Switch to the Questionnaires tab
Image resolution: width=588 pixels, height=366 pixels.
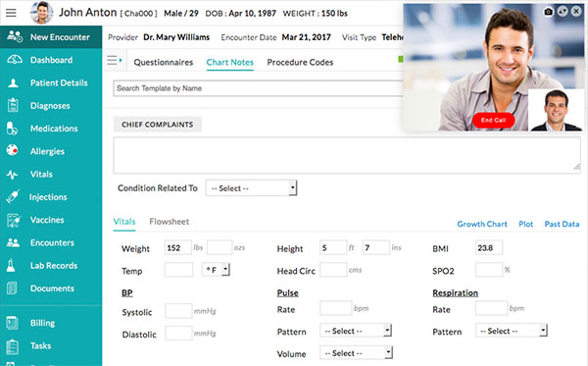163,63
